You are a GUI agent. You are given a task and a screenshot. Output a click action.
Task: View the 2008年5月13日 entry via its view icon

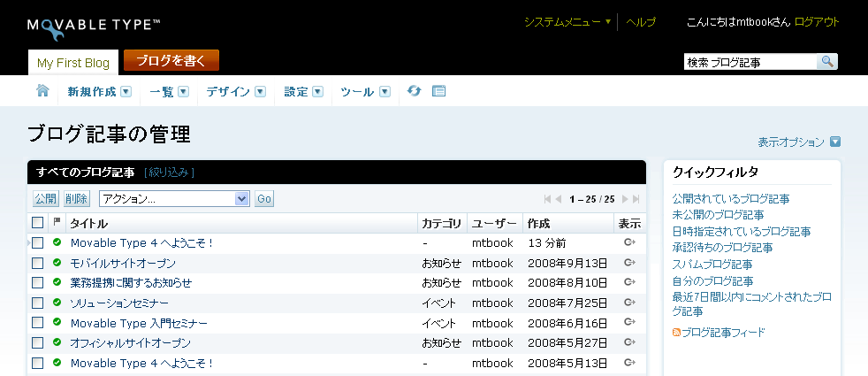pos(629,363)
